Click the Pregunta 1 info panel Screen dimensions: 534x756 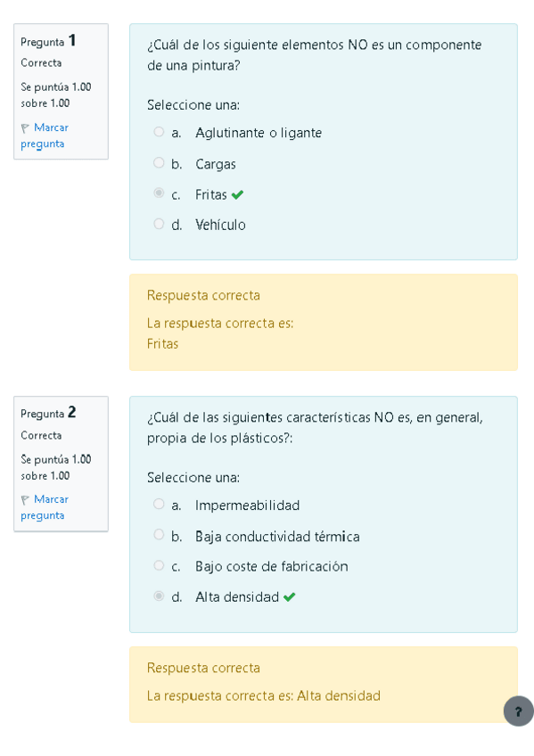pyautogui.click(x=61, y=91)
